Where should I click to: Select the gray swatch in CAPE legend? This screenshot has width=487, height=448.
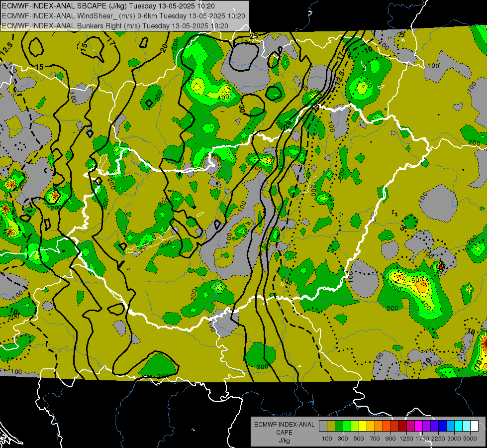[323, 426]
